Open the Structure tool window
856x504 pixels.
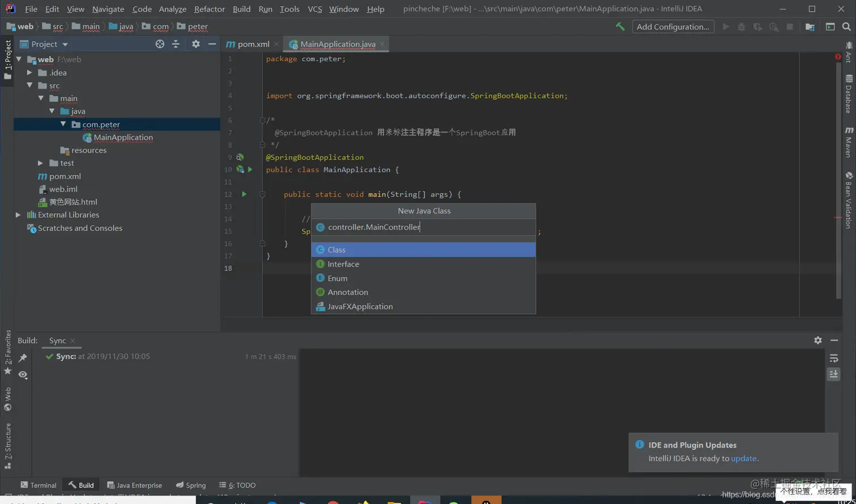click(x=7, y=446)
